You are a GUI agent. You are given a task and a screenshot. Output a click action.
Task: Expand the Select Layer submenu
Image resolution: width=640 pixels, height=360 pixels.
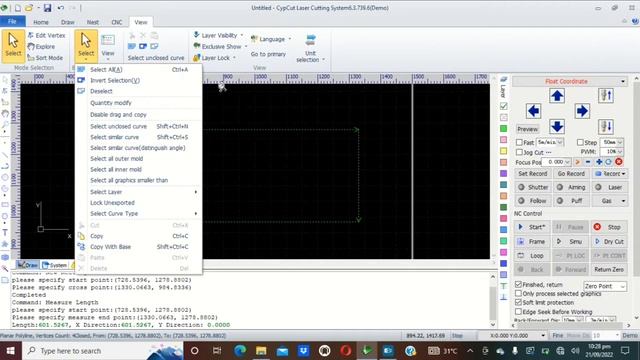coord(138,192)
